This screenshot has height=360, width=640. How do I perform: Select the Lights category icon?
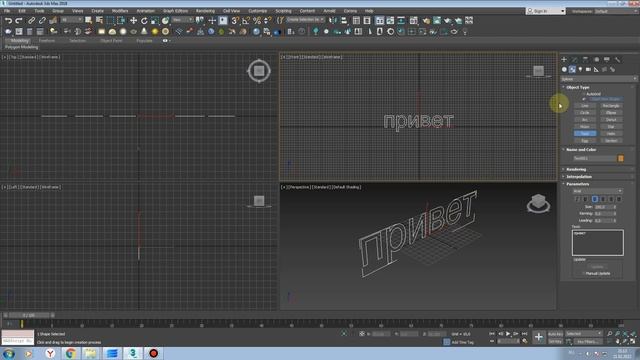(x=580, y=70)
